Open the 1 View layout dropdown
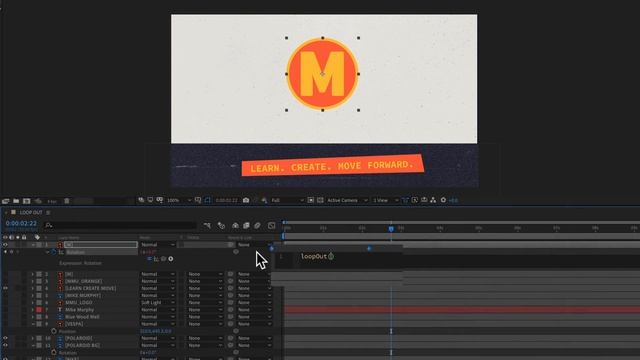 [x=386, y=200]
